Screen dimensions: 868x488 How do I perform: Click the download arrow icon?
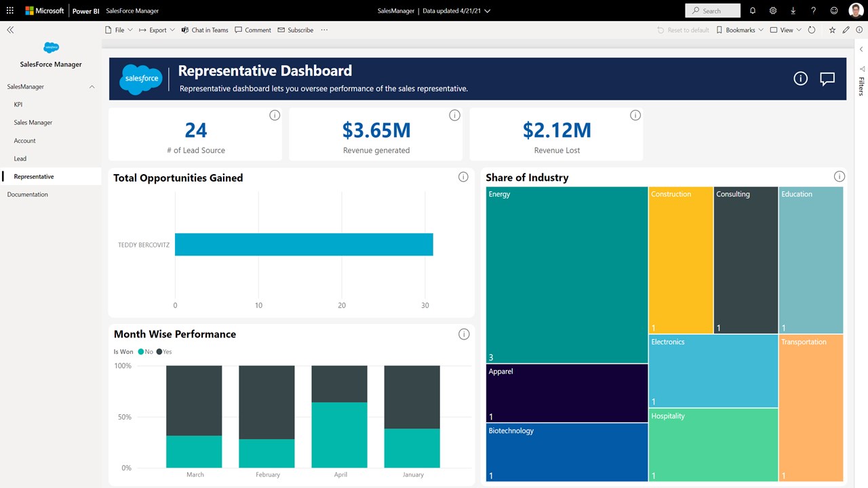pyautogui.click(x=793, y=11)
